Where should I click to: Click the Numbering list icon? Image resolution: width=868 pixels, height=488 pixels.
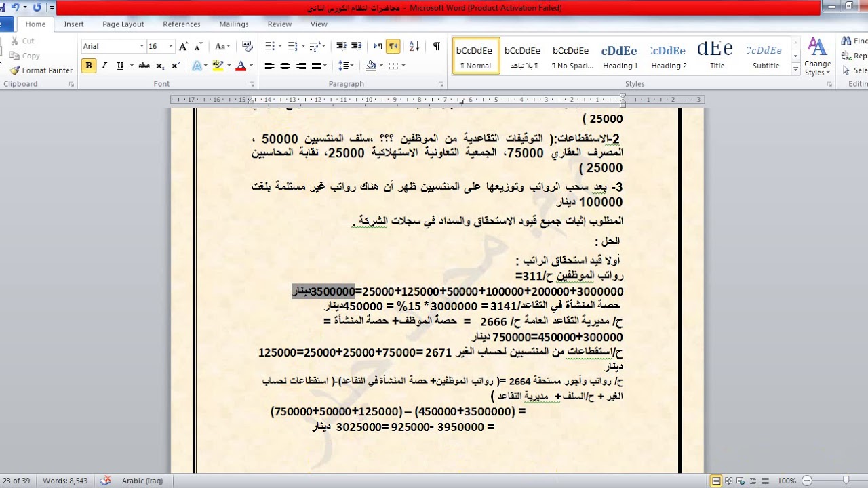point(293,46)
